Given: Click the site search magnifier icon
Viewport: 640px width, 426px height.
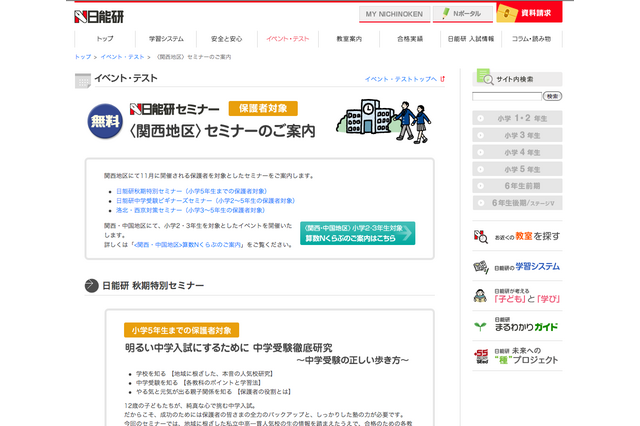Looking at the screenshot, I should 484,76.
